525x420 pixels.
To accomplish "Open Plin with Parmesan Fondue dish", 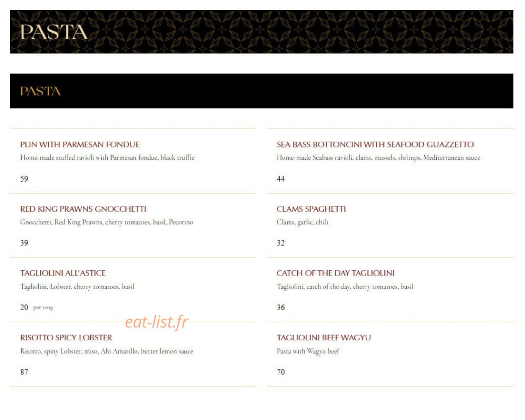I will tap(80, 144).
